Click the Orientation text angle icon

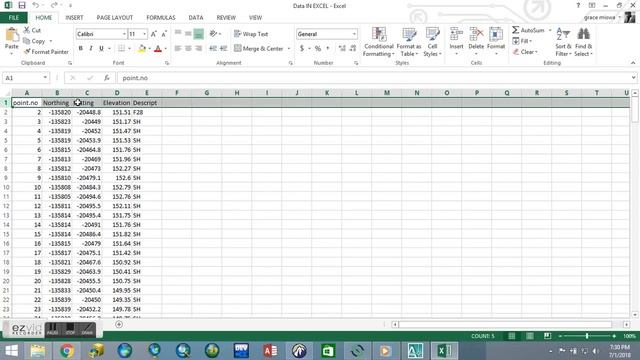click(213, 34)
